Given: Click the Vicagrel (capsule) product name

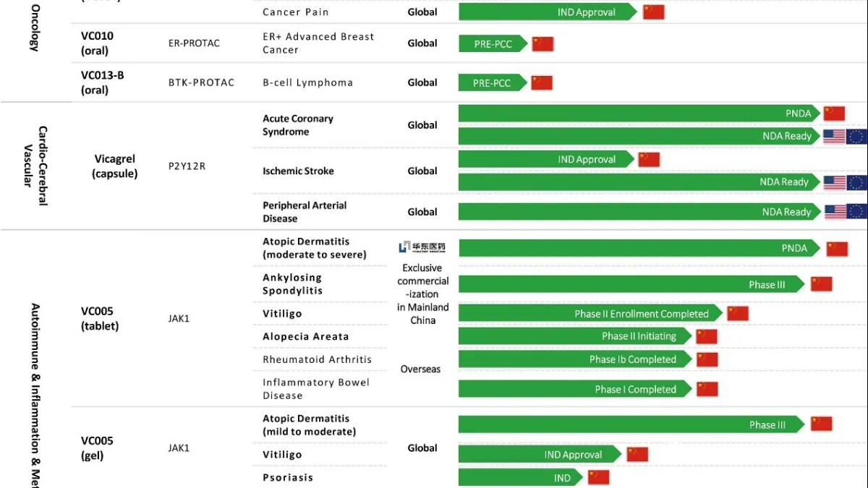Looking at the screenshot, I should pos(115,166).
